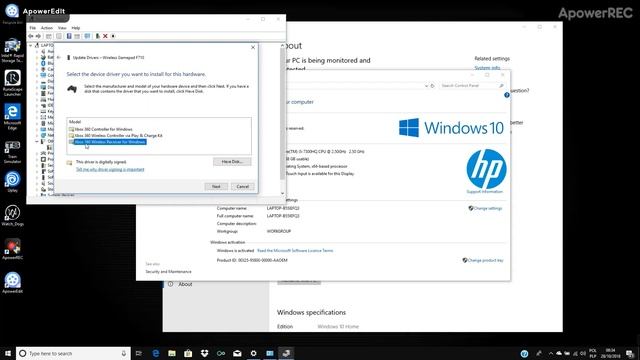Close the Update Drivers dialog
This screenshot has height=360, width=640.
[x=253, y=47]
